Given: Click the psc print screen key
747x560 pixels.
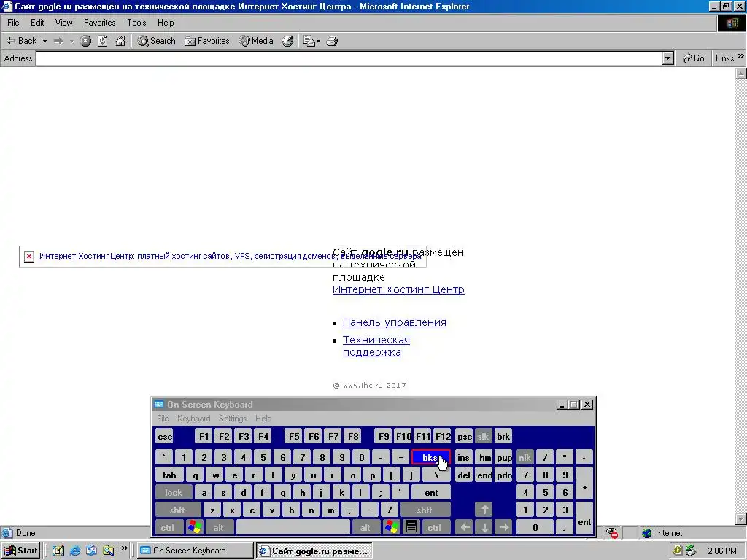Looking at the screenshot, I should [x=464, y=437].
